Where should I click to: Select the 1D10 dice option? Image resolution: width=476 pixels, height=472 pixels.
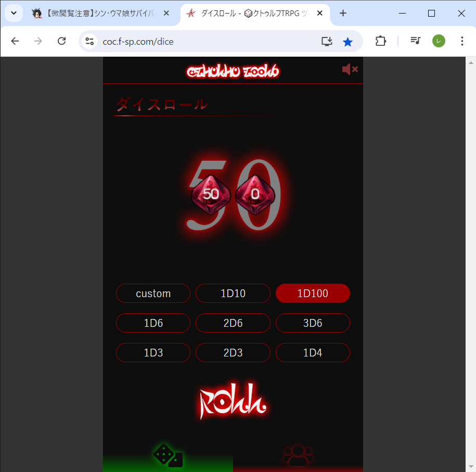coord(233,293)
